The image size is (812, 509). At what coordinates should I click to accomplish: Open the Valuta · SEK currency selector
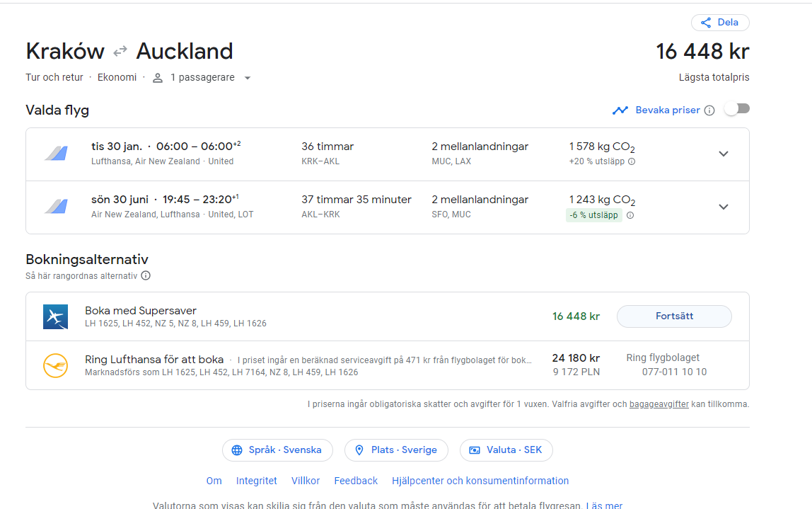506,450
